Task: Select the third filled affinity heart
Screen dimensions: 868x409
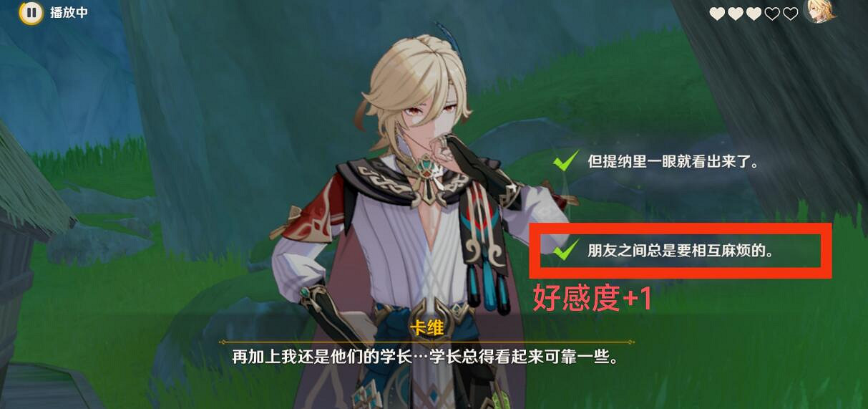Action: [754, 14]
